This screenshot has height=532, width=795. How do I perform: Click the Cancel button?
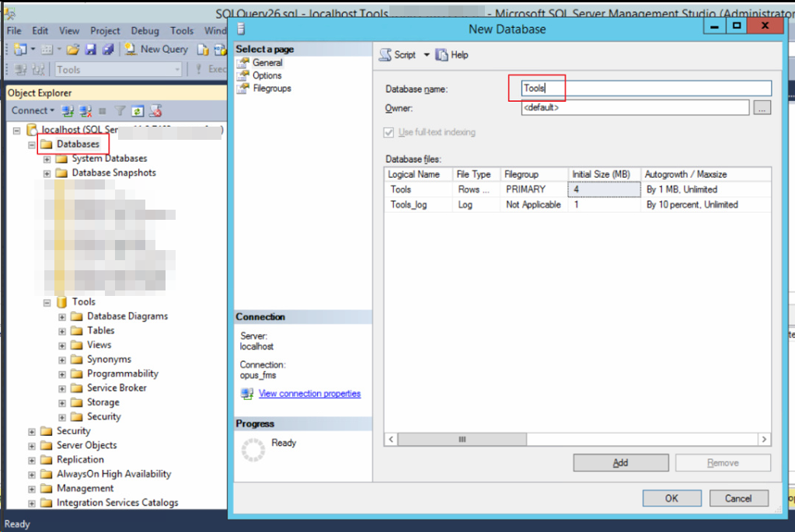[x=738, y=498]
